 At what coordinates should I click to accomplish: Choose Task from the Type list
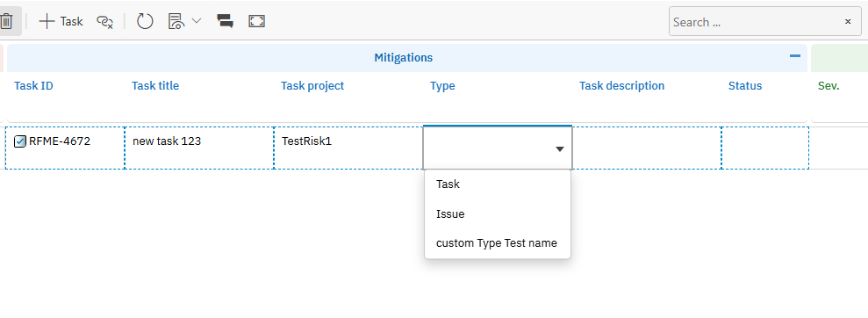[x=497, y=184]
